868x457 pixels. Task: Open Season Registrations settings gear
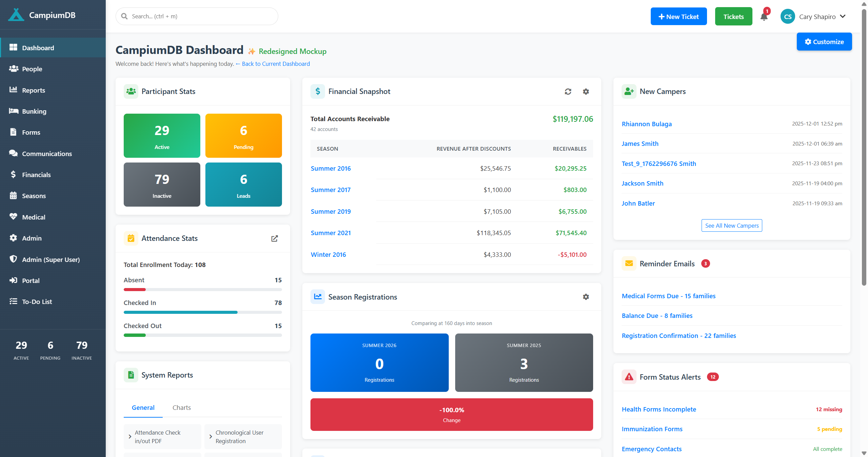coord(586,297)
